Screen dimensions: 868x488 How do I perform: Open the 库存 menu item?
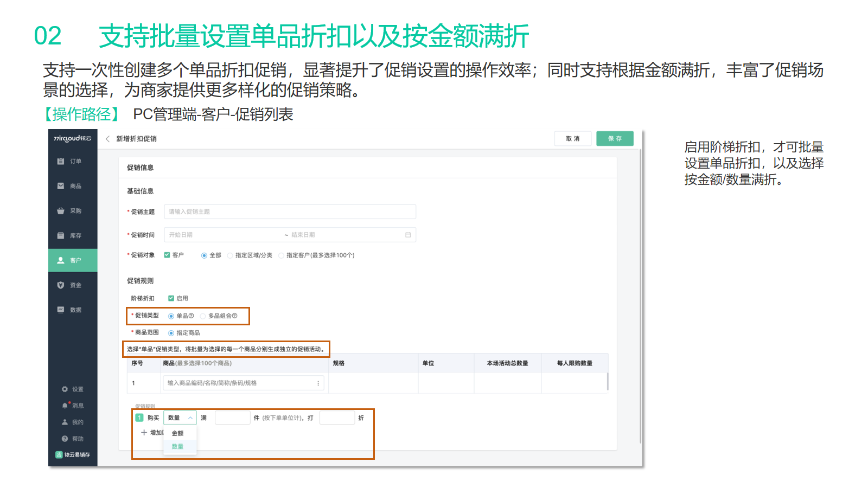pyautogui.click(x=73, y=235)
